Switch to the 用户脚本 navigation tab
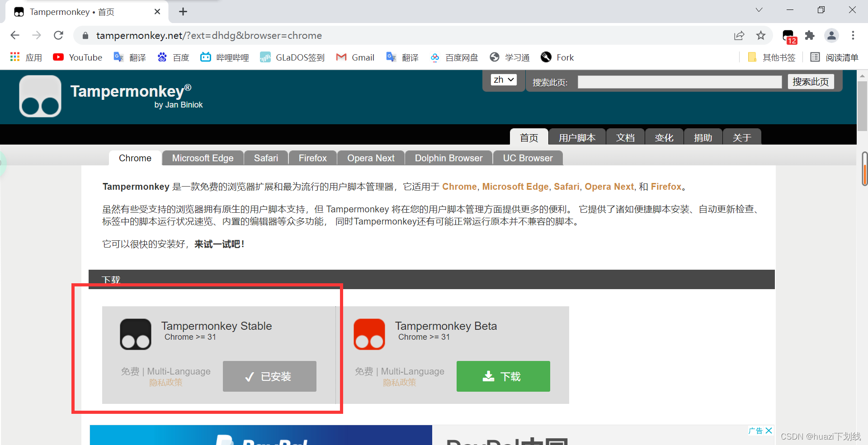The height and width of the screenshot is (445, 868). point(577,137)
